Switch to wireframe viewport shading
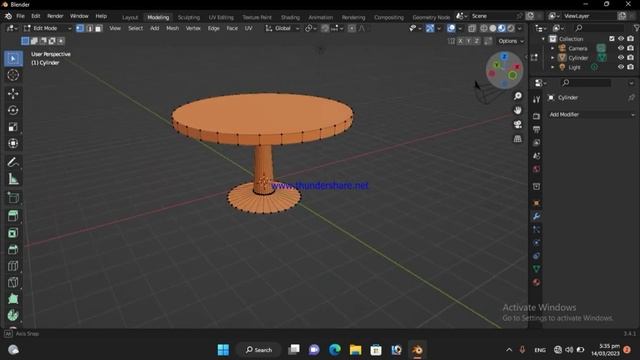Image resolution: width=640 pixels, height=360 pixels. click(484, 29)
